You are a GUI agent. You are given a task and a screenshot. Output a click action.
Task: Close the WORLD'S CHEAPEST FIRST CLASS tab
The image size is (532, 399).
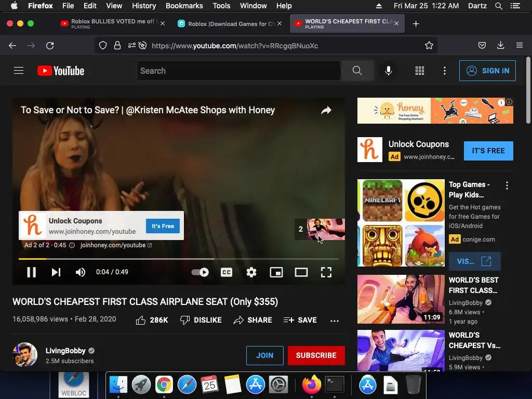(x=396, y=23)
